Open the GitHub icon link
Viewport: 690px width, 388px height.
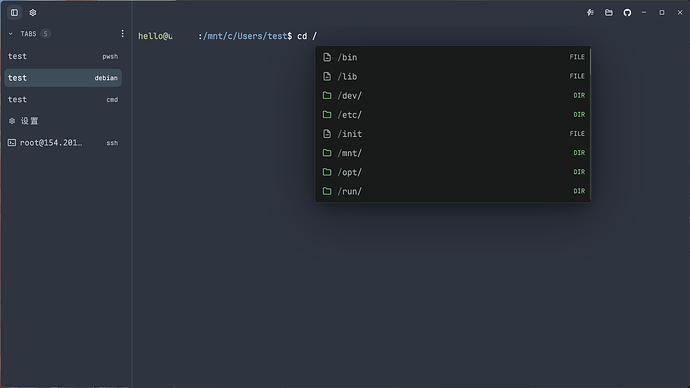(627, 13)
